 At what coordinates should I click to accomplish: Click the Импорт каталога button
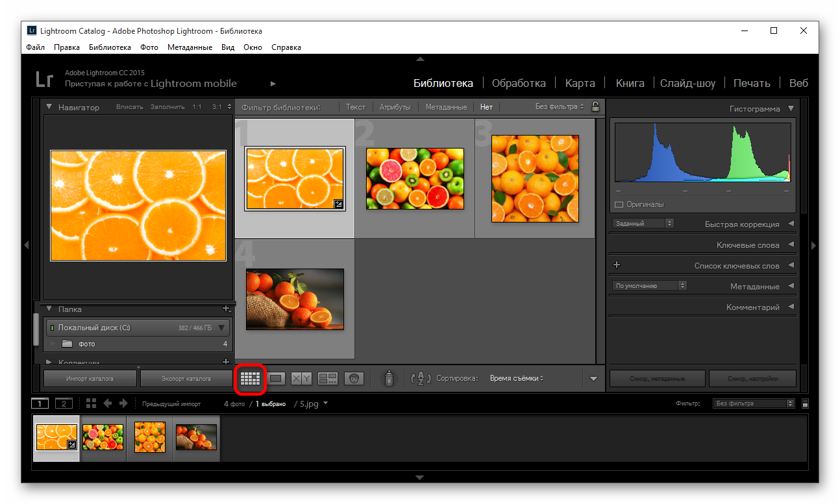(90, 378)
